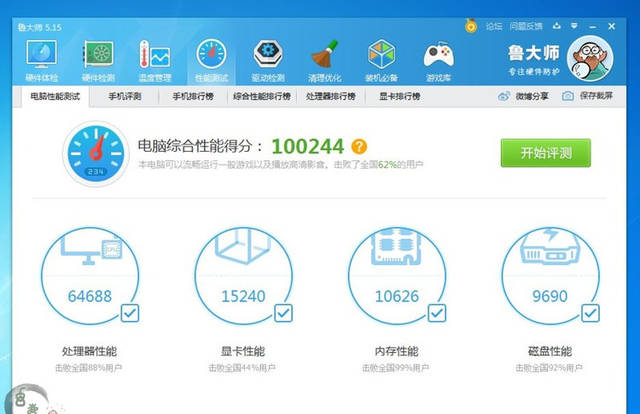This screenshot has width=640, height=414.
Task: Click the graphics card circle showing 15240
Action: (x=243, y=276)
